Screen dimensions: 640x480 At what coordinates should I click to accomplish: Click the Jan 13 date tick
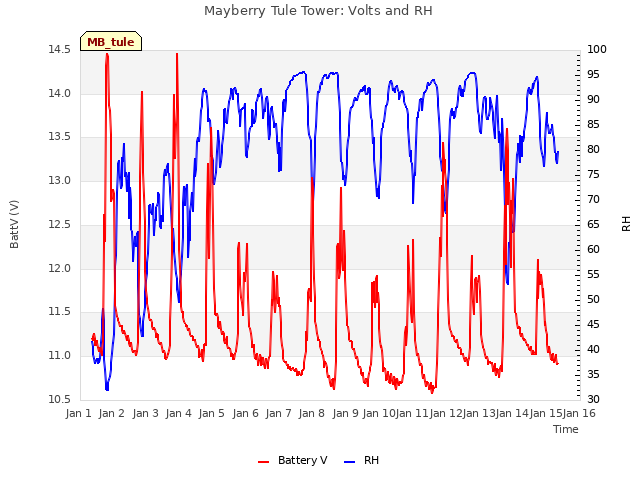[479, 413]
